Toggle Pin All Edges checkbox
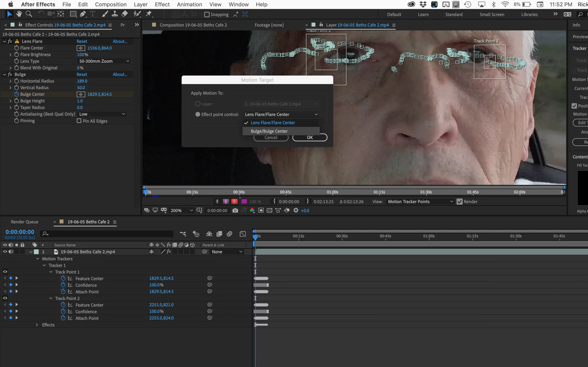Screen dimensions: 588x367 79,121
